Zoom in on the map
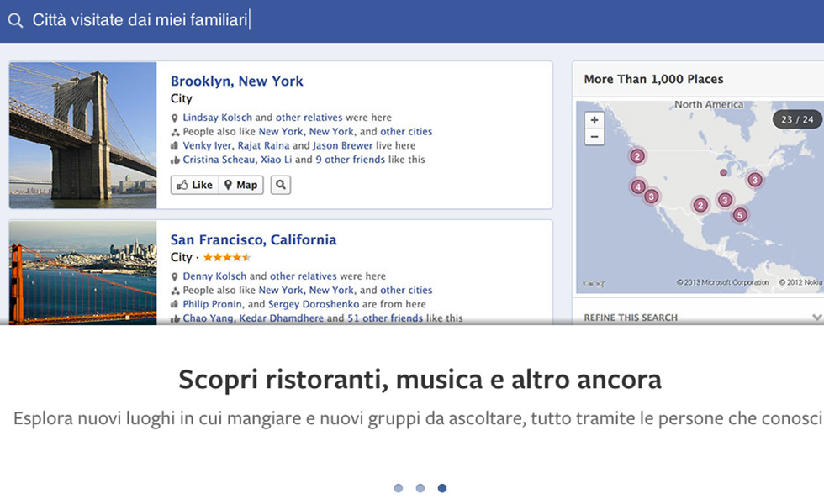 594,120
